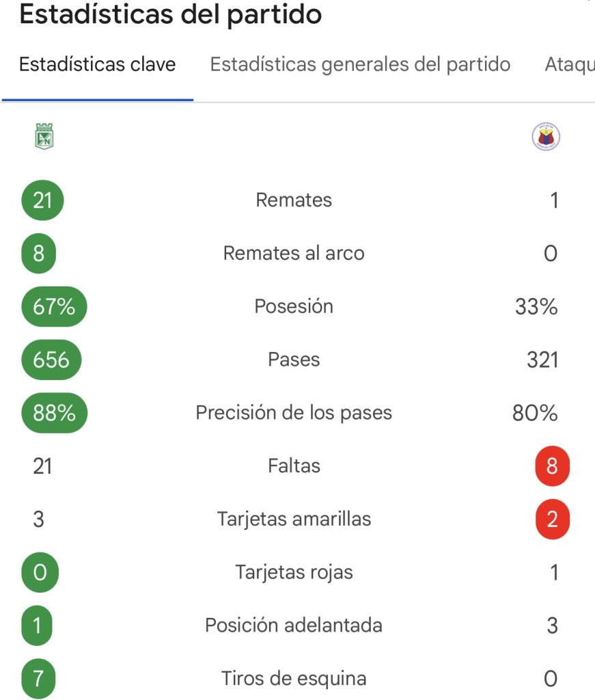Switch to Estadísticas generales del partido tab
Screen dimensions: 595x700
pyautogui.click(x=361, y=64)
